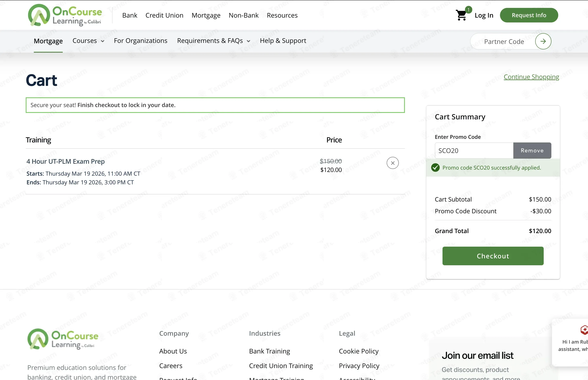Click the OnCourse Learning footer logo
The height and width of the screenshot is (380, 588).
63,339
